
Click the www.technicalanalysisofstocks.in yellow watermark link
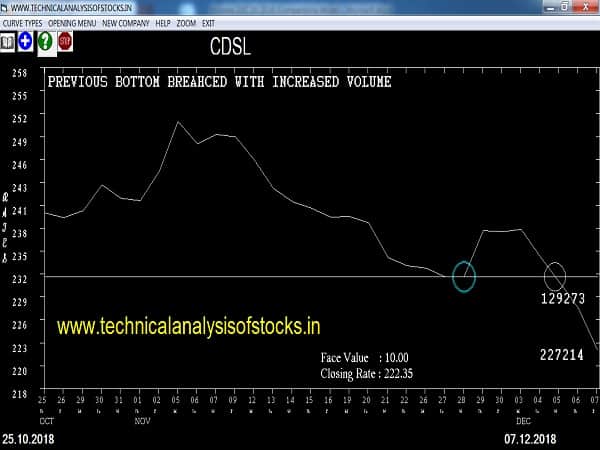[188, 326]
